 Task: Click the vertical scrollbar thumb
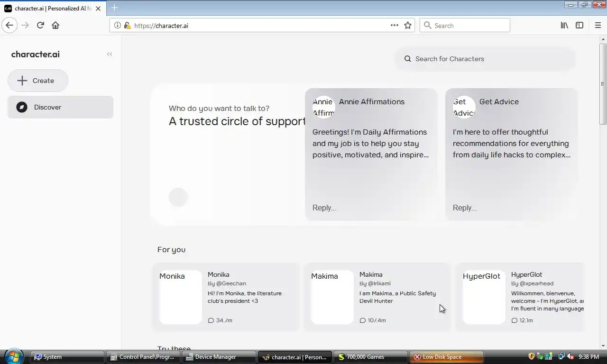603,83
